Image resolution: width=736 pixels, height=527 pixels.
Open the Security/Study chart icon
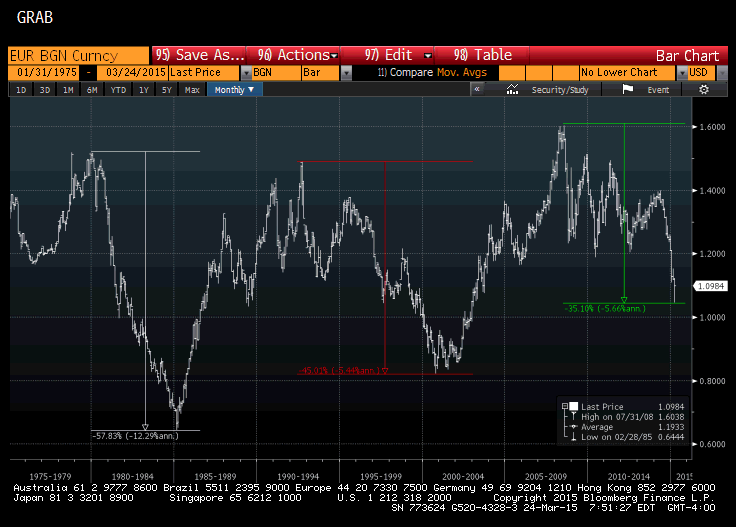point(513,90)
